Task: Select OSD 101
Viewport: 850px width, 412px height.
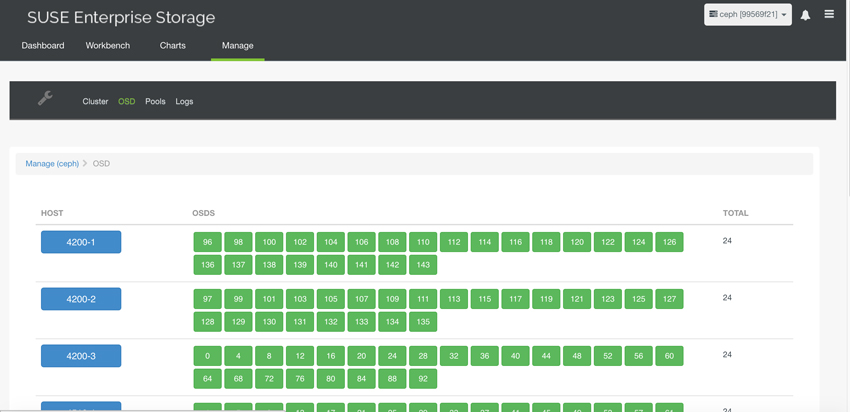Action: coord(269,299)
